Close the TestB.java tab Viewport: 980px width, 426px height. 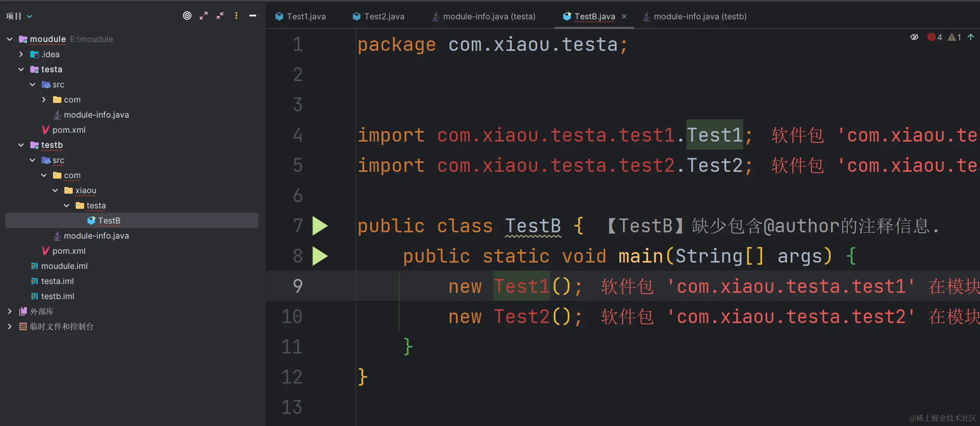[624, 16]
